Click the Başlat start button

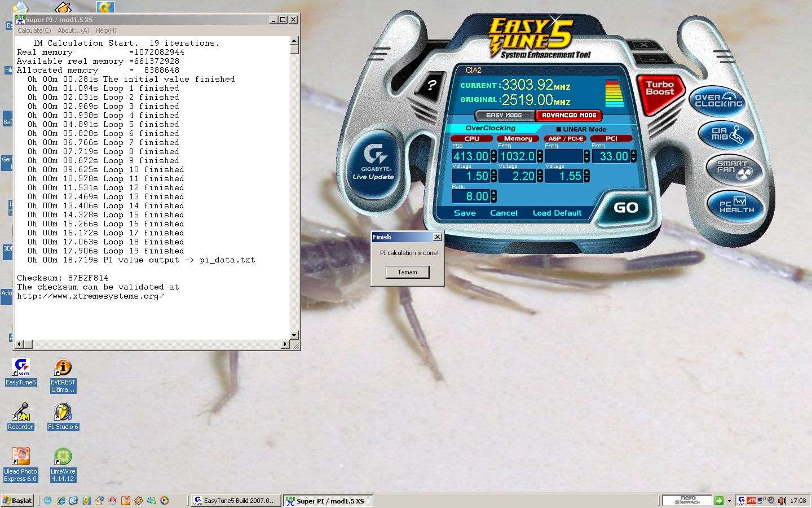[x=17, y=501]
